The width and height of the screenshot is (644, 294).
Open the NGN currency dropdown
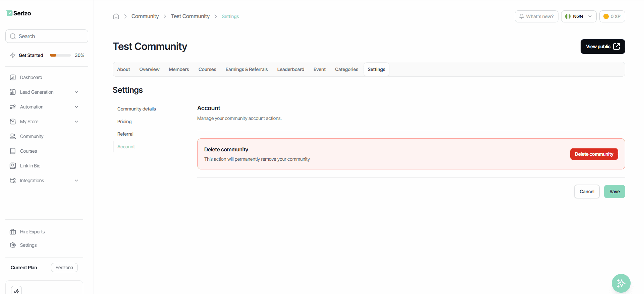point(579,16)
